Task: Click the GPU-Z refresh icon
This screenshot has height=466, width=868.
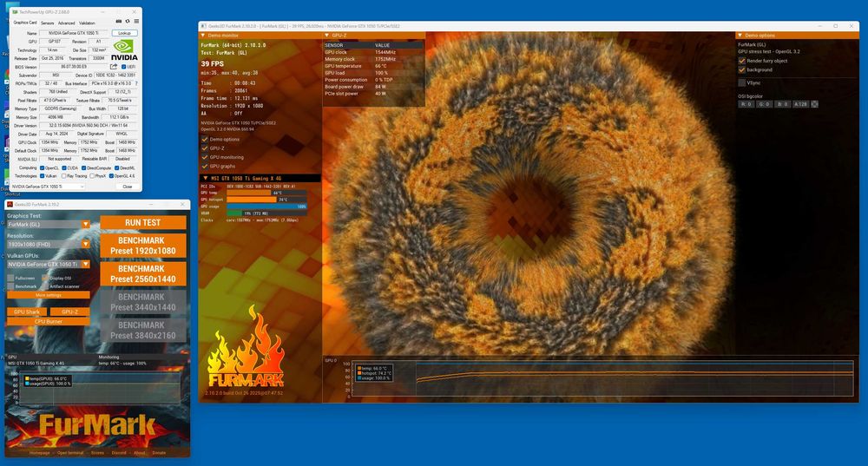Action: tap(128, 22)
